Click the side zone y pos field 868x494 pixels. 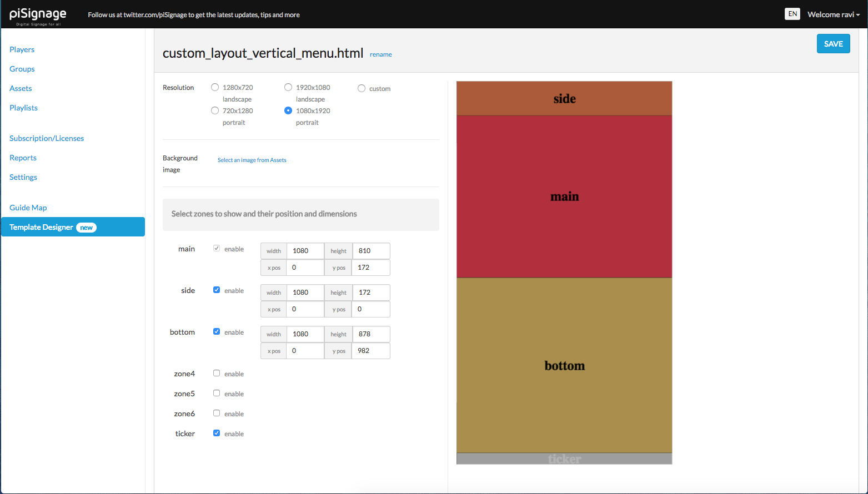[371, 309]
